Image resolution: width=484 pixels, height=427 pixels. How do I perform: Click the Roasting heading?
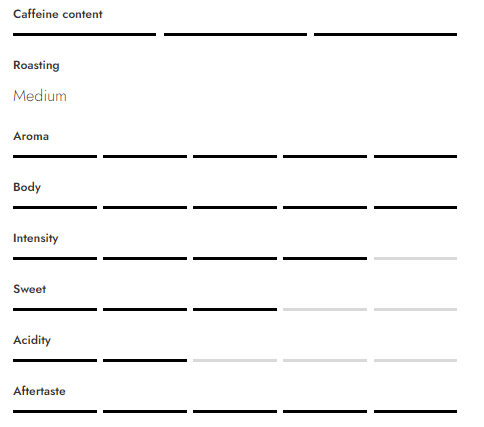[36, 66]
